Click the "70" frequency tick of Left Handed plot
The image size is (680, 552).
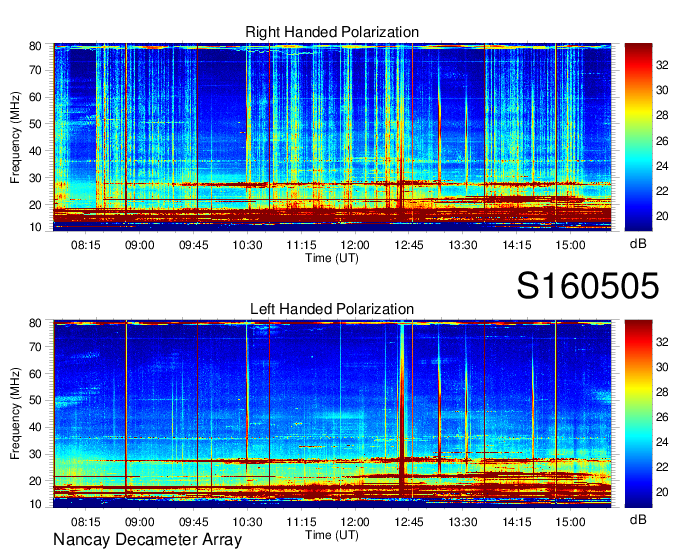35,347
